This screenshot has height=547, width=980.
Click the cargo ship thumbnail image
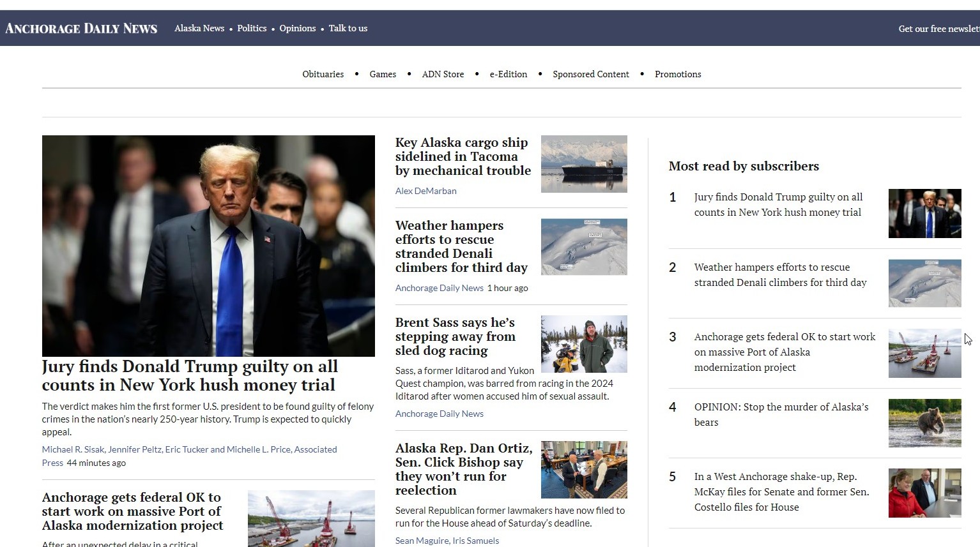583,164
